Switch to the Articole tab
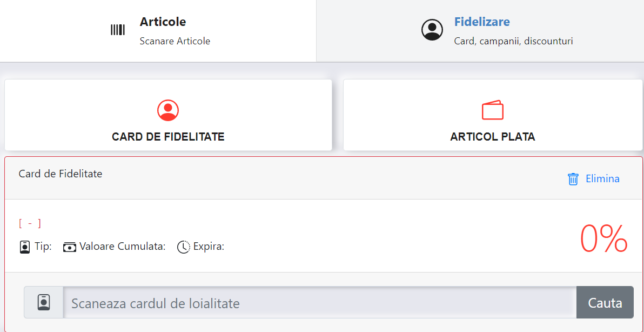This screenshot has height=332, width=644. pos(158,31)
